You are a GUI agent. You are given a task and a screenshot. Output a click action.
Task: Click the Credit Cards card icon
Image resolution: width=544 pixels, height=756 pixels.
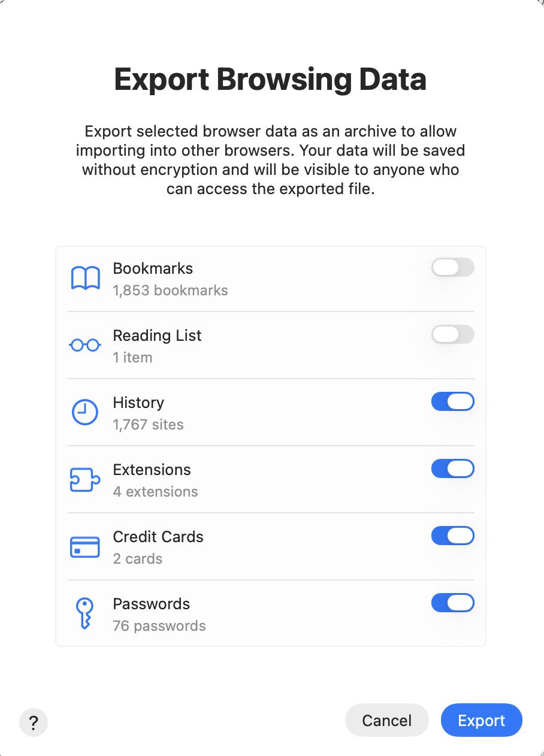[x=85, y=547]
